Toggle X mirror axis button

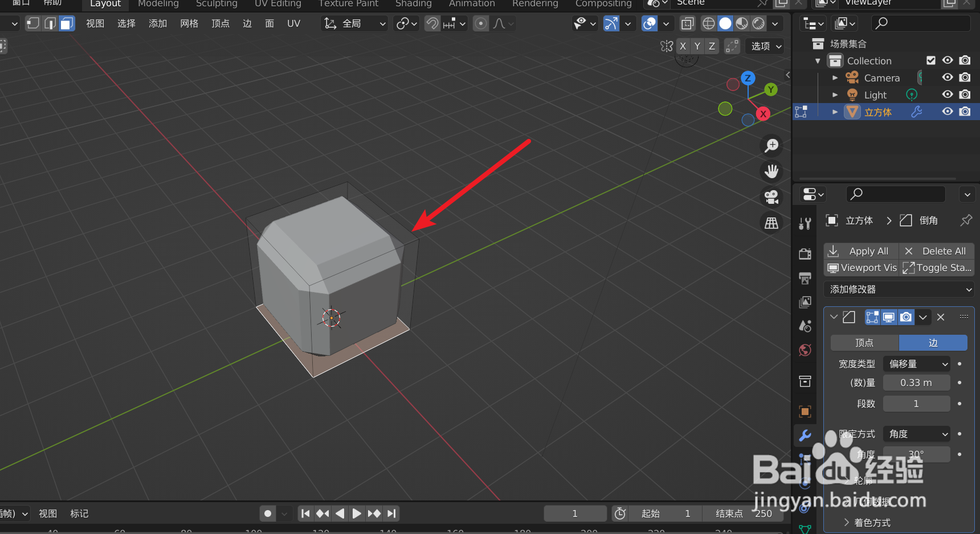(x=683, y=46)
